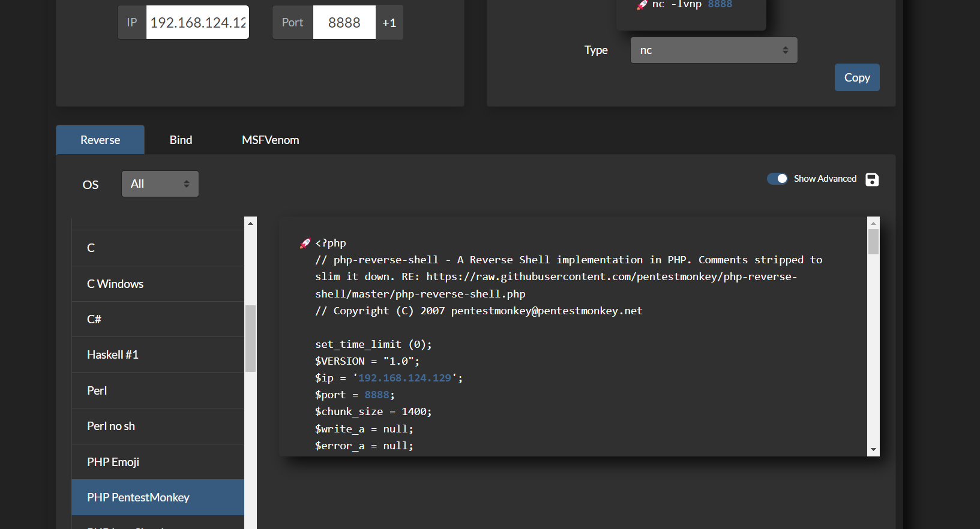The image size is (980, 529).
Task: Click the Copyright (C) 2007 pentestmonkey comment line
Action: (479, 311)
